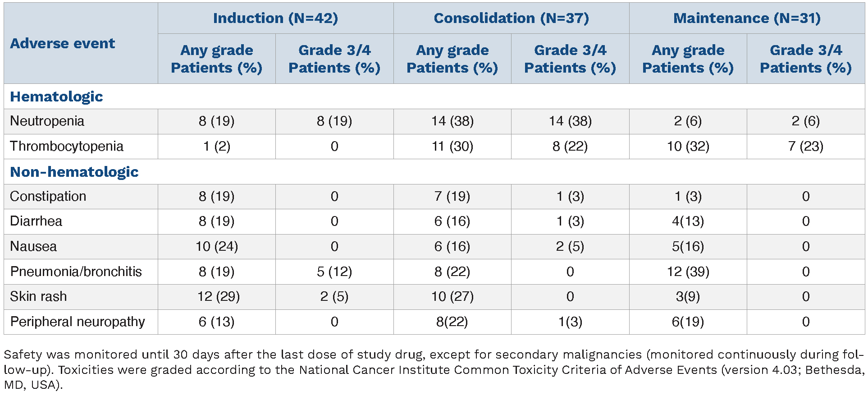Click the Maintenance (N=31) column header
The height and width of the screenshot is (396, 868).
click(747, 18)
